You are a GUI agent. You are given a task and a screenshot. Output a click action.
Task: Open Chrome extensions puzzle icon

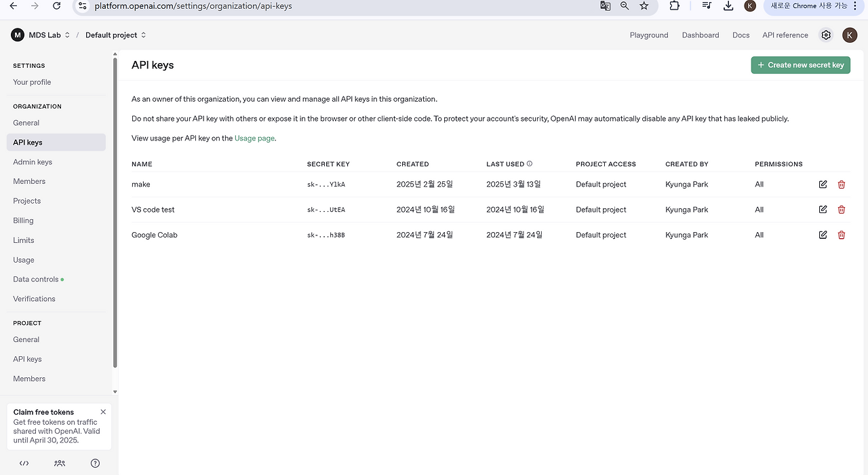pyautogui.click(x=674, y=6)
